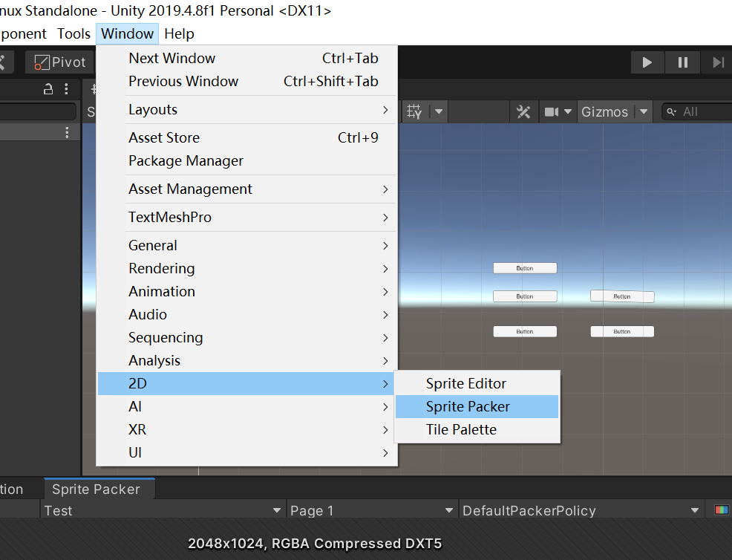Open the Tools menu
732x560 pixels.
coord(73,33)
